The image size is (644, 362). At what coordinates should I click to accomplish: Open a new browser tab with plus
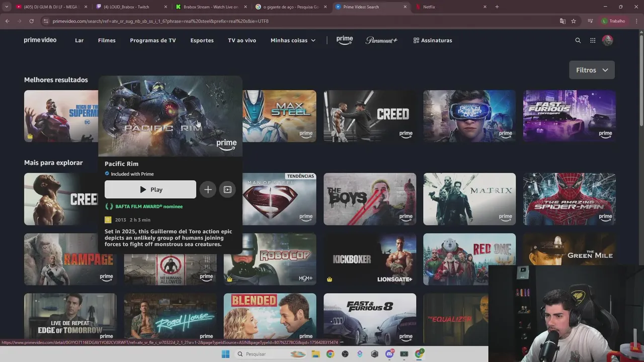[x=497, y=7]
